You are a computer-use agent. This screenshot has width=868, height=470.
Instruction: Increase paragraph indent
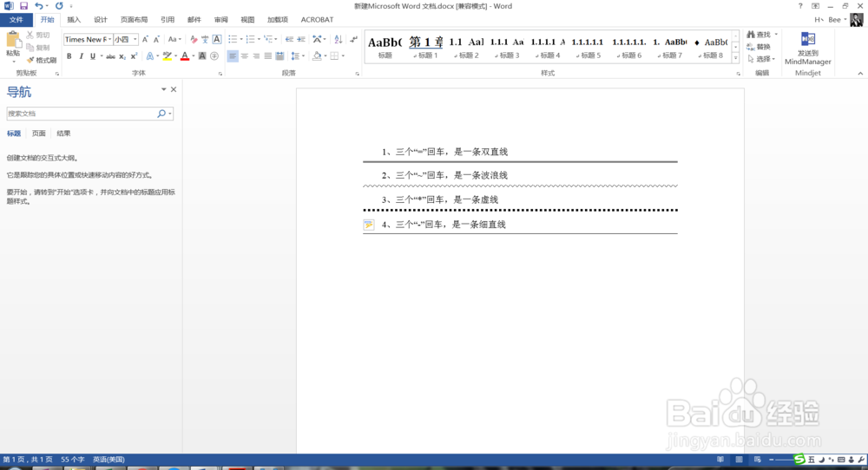point(301,39)
